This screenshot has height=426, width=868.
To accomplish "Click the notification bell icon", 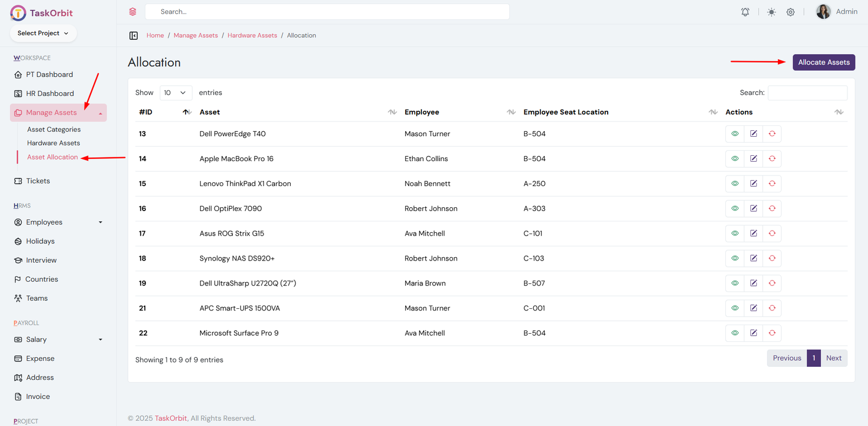I will (745, 12).
